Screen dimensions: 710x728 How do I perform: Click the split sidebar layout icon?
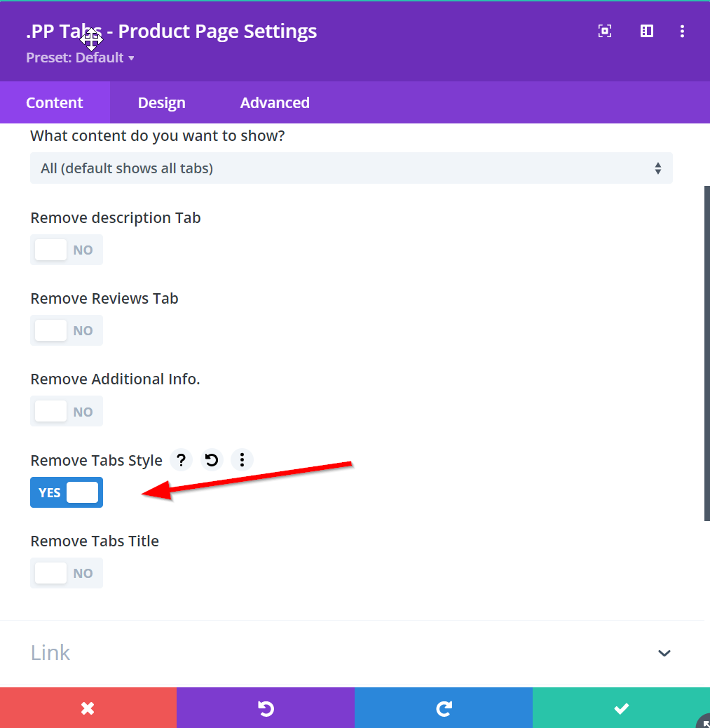click(647, 31)
